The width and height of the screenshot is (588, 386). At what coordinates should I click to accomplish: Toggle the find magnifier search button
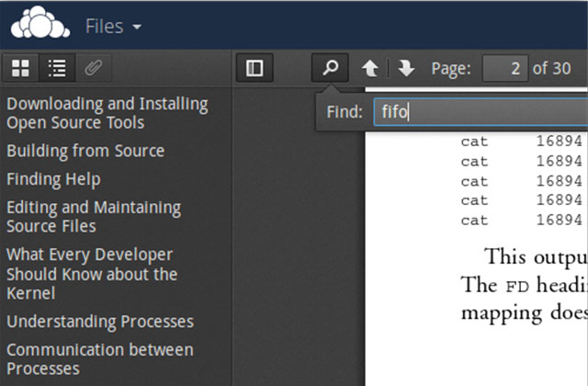[x=330, y=68]
